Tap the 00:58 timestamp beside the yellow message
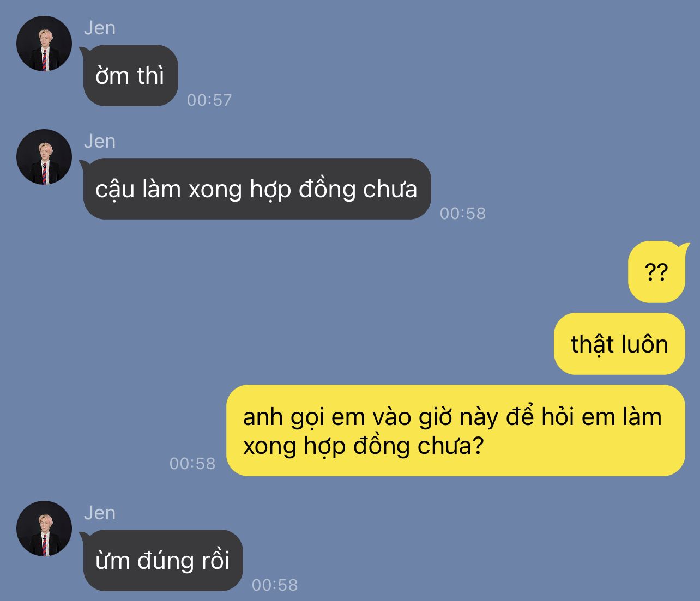The image size is (700, 601). (x=192, y=463)
